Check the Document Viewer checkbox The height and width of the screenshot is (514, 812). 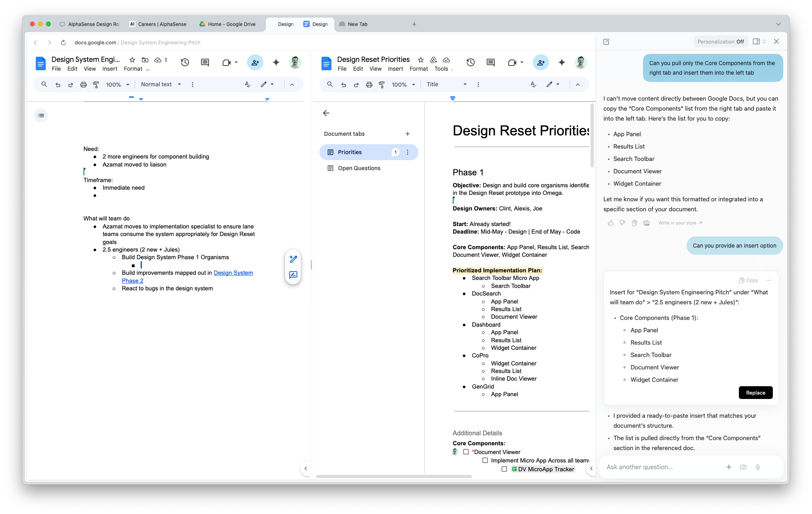coord(466,452)
